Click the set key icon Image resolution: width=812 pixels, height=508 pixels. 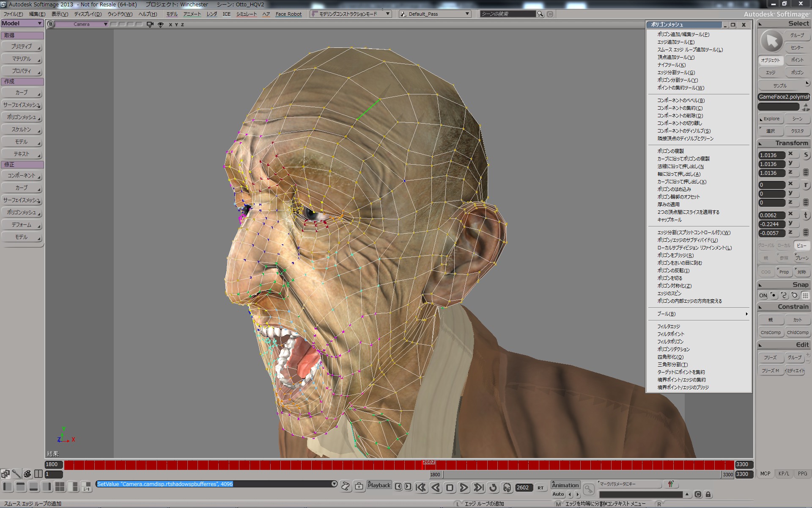(x=588, y=490)
